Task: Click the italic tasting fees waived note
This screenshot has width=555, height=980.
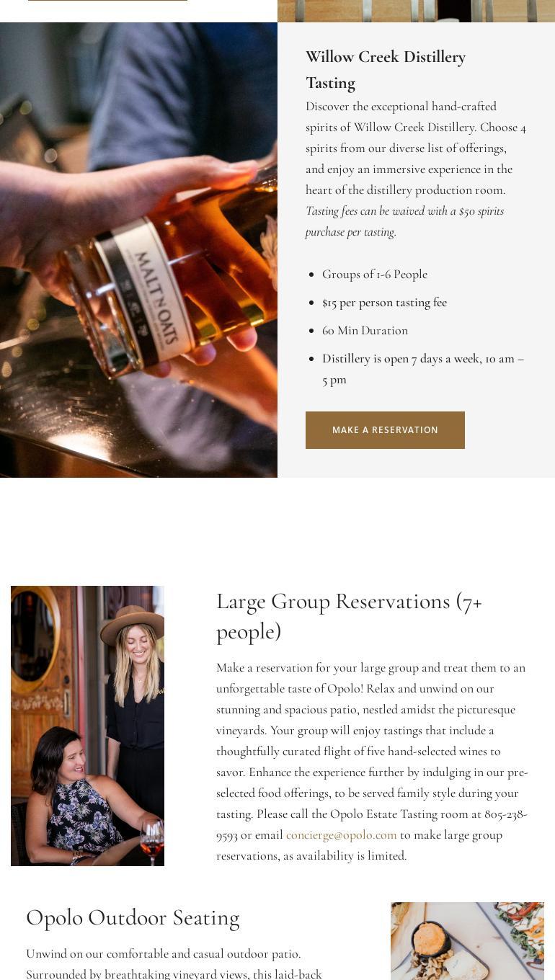Action: click(x=404, y=221)
